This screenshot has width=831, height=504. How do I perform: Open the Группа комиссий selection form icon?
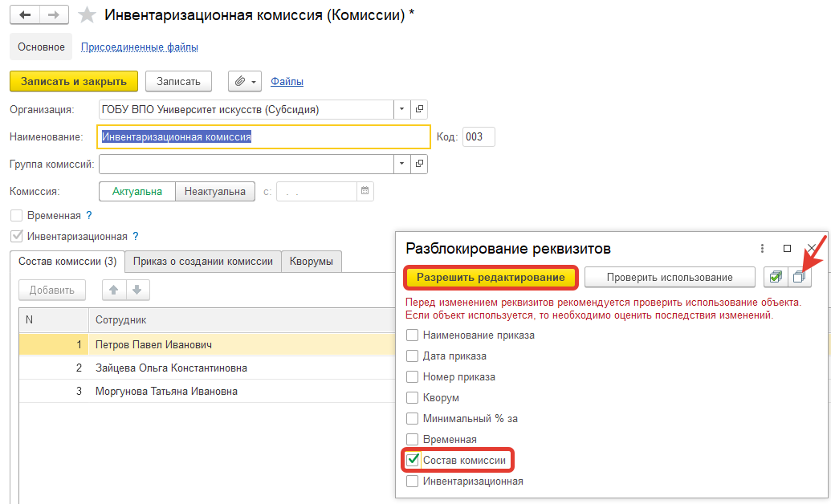tap(419, 165)
